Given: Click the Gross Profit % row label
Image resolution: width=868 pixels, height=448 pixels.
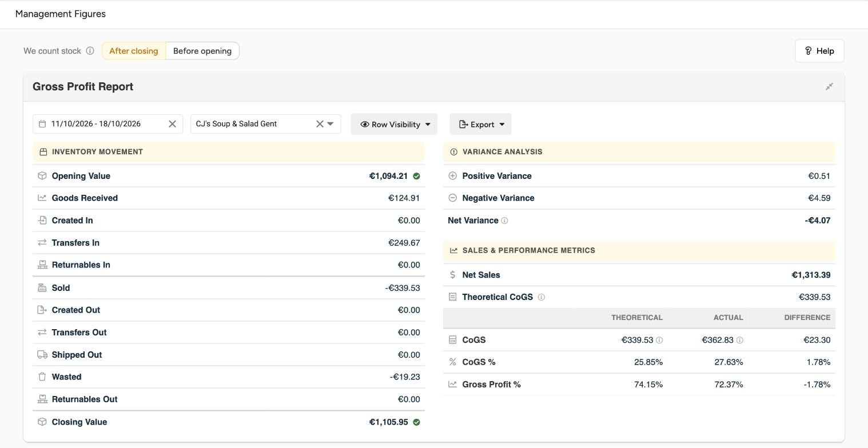Looking at the screenshot, I should click(492, 385).
